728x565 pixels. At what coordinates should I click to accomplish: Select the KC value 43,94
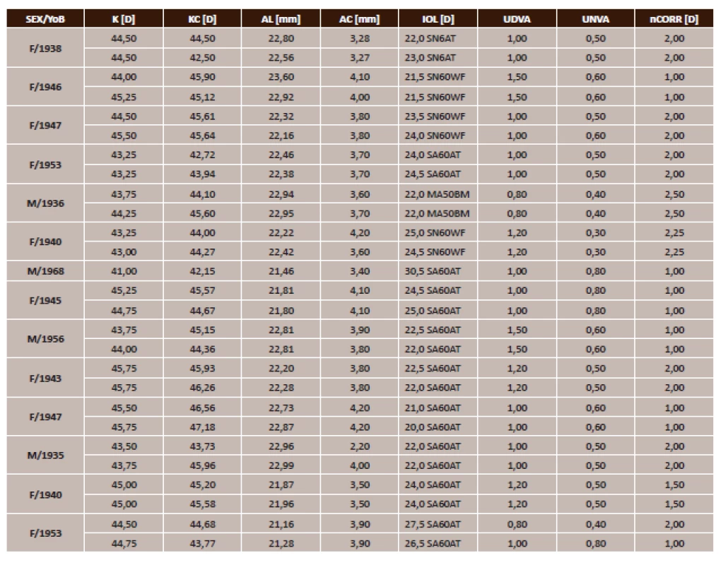tap(202, 174)
